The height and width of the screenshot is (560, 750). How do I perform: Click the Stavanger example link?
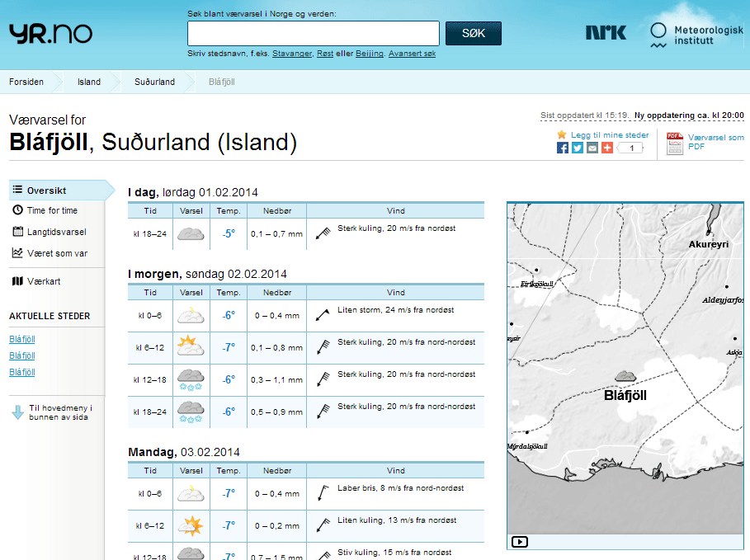292,54
